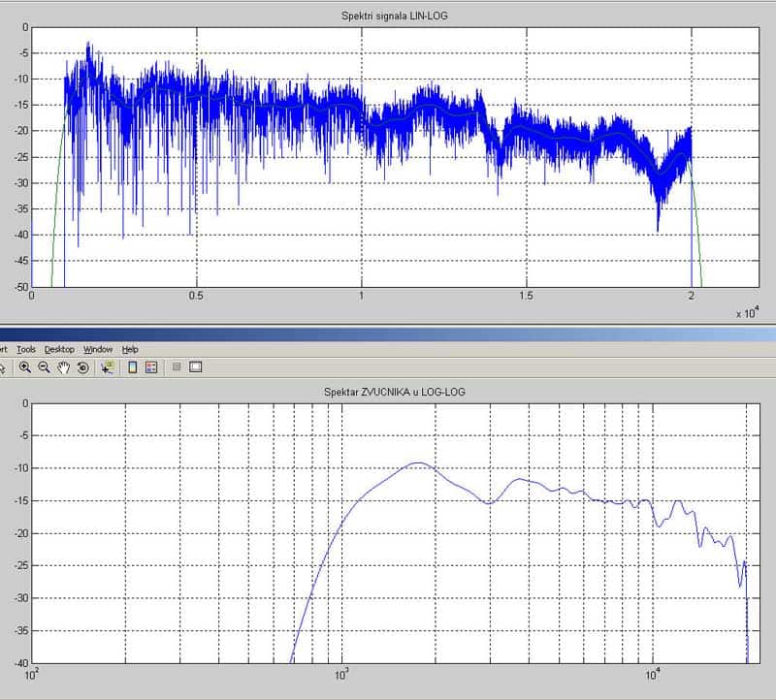Click the green curve's left falling edge
The width and height of the screenshot is (776, 700).
coord(55,198)
